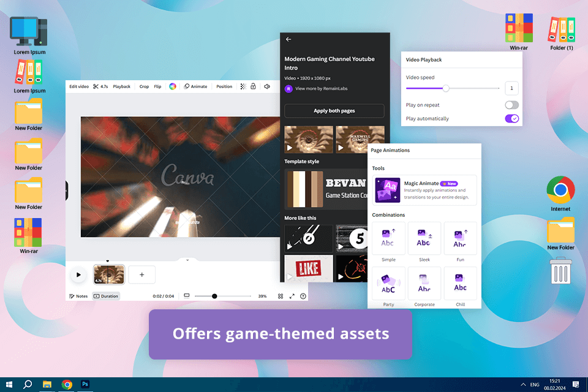The width and height of the screenshot is (588, 392).
Task: Open the Edit video option
Action: (x=79, y=86)
